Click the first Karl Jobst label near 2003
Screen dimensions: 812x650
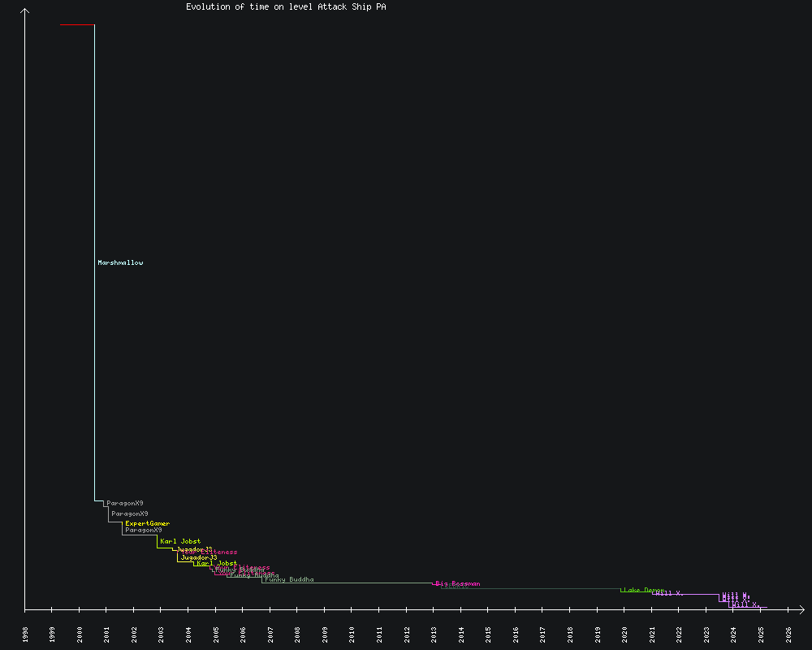point(180,541)
